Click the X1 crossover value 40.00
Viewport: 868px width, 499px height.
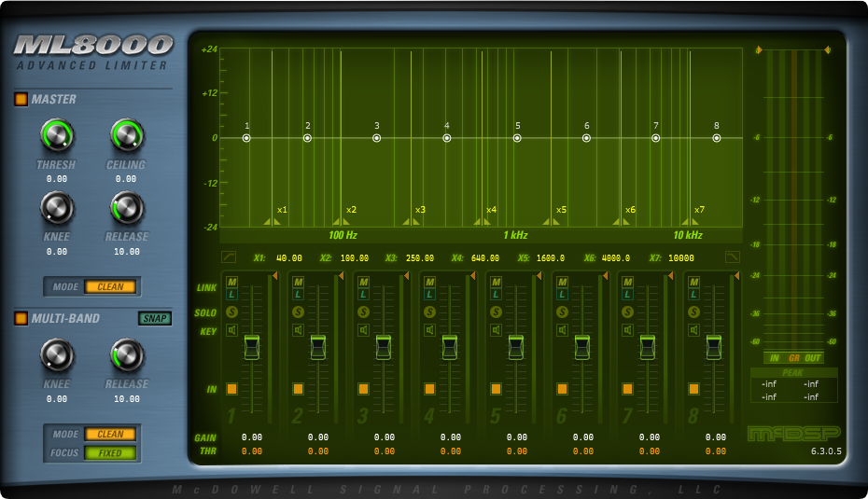tap(289, 258)
